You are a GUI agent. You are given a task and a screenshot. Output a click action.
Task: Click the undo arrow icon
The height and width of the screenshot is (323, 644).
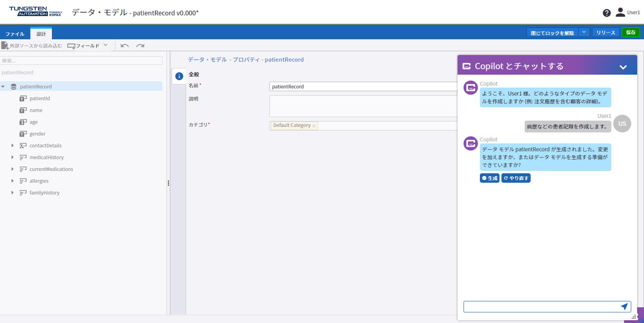(124, 46)
